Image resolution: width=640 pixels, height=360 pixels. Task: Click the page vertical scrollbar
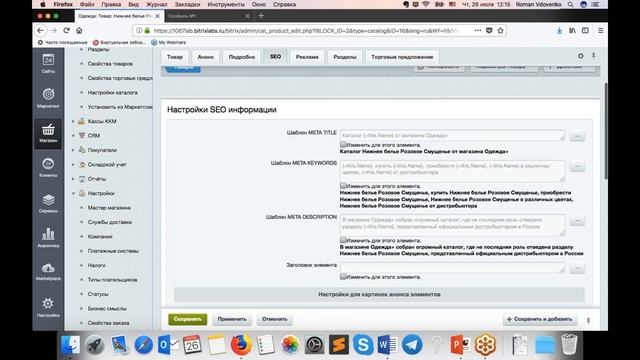click(x=606, y=131)
